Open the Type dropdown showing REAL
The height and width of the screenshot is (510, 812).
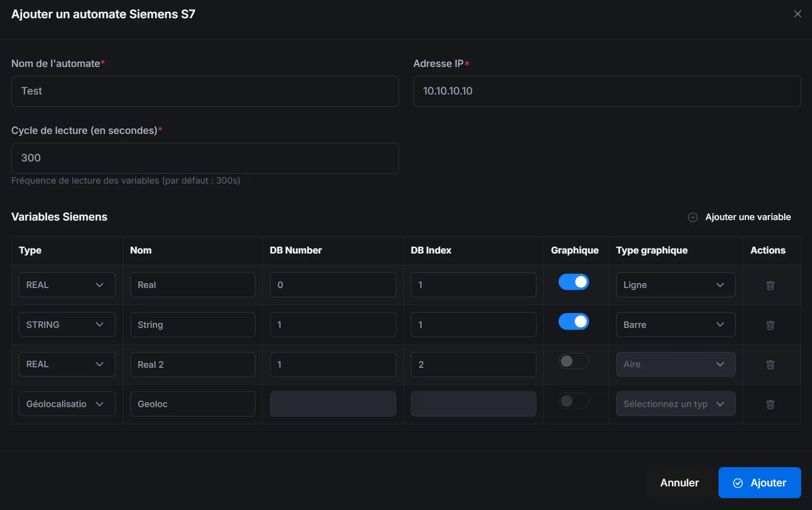(x=66, y=285)
